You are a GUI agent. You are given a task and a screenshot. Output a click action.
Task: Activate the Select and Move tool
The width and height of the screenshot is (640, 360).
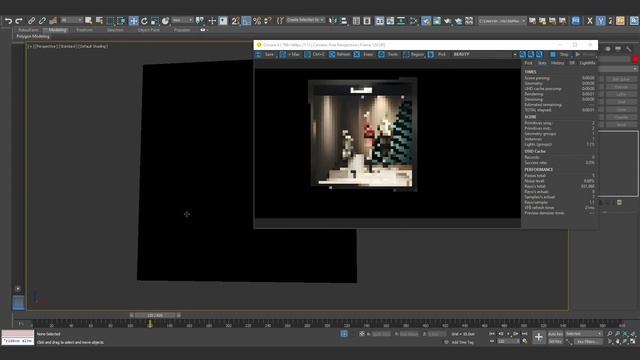click(133, 20)
